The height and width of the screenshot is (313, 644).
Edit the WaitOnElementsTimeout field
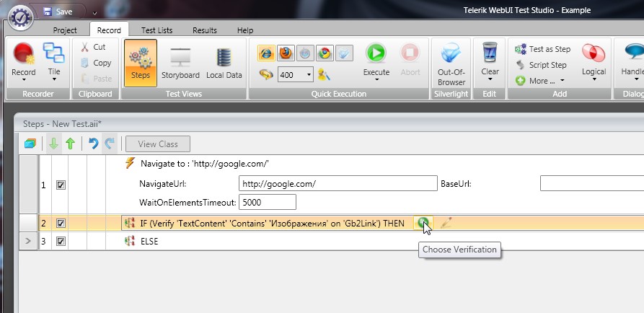[267, 202]
